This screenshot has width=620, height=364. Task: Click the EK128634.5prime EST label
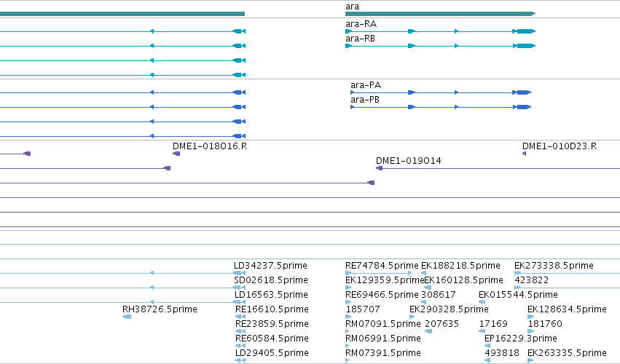pyautogui.click(x=567, y=309)
